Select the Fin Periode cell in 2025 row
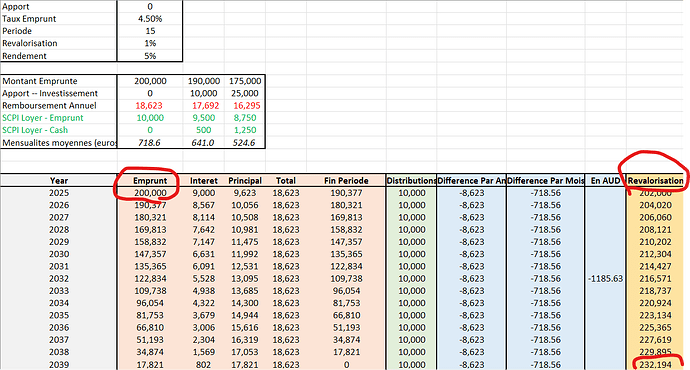Image resolution: width=690 pixels, height=370 pixels. 346,193
